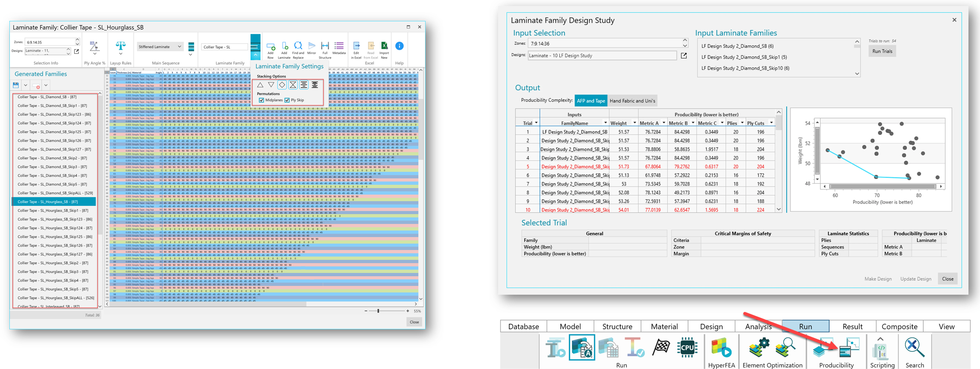This screenshot has height=369, width=980.
Task: Click Edit in Excel icon
Action: (x=356, y=46)
